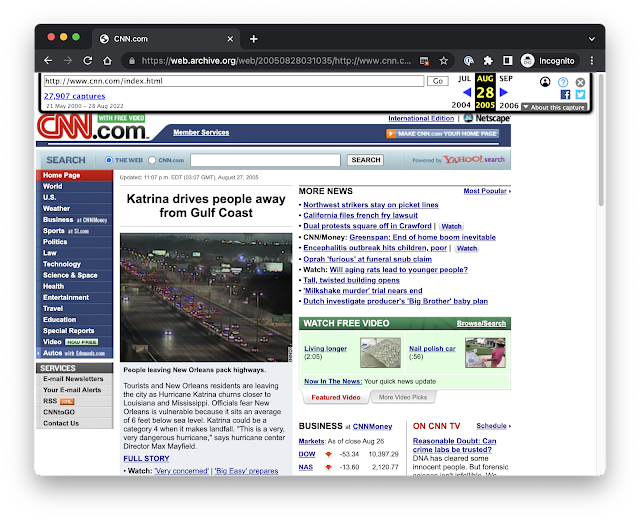Click Watch next to Encephalitis outbreak

[467, 248]
